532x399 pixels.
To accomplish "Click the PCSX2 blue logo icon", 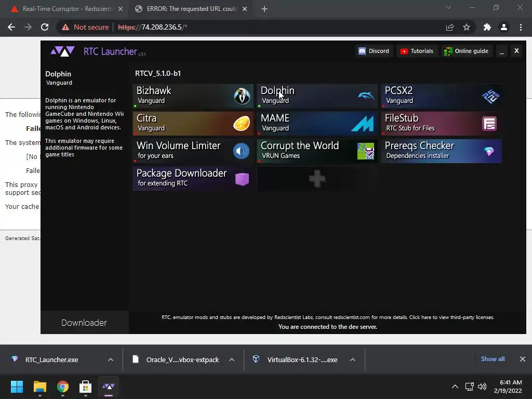I will click(x=490, y=96).
